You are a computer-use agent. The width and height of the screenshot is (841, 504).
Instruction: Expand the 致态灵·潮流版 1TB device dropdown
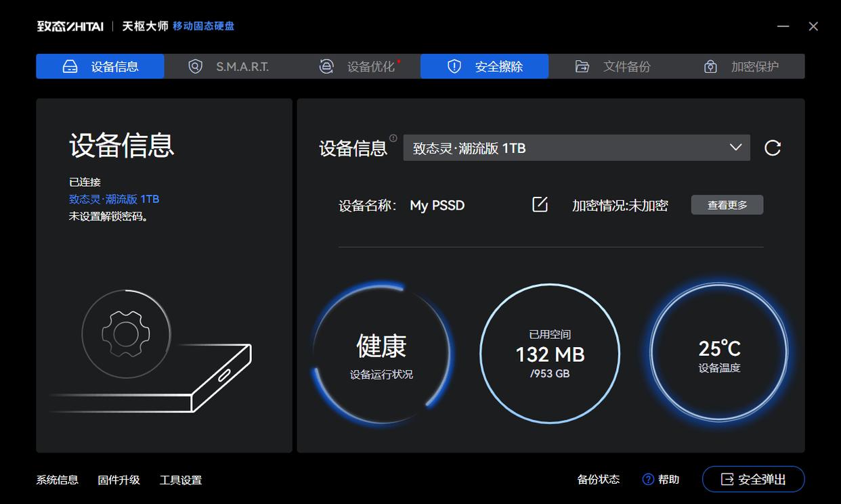pyautogui.click(x=576, y=148)
